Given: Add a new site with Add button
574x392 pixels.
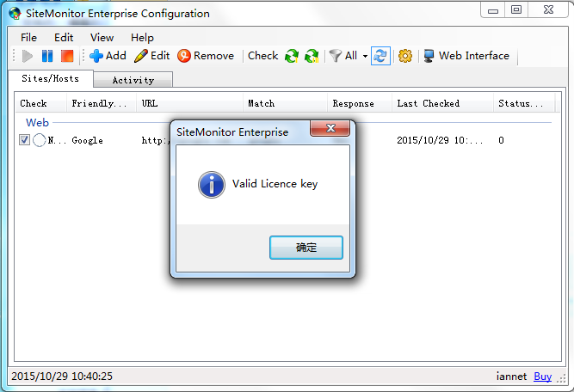Looking at the screenshot, I should pos(108,56).
